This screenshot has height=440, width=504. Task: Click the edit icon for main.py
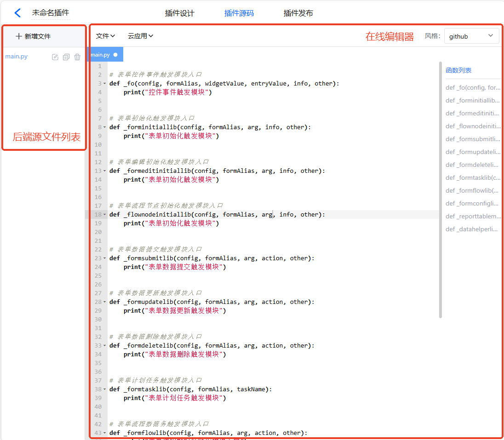(55, 57)
